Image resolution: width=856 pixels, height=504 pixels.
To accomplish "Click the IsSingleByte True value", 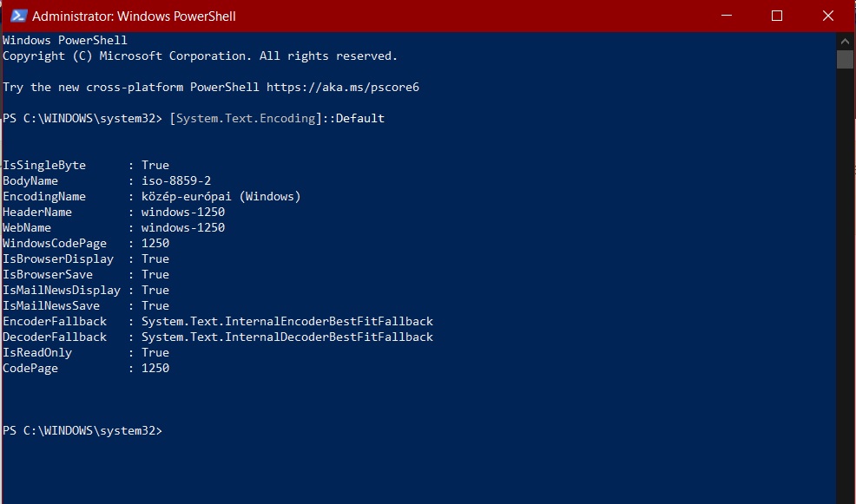I will [155, 166].
